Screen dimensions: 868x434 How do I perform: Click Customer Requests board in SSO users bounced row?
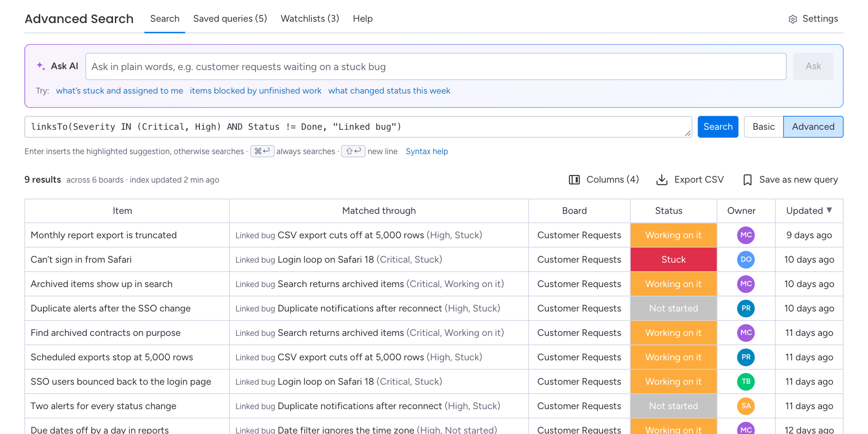click(579, 382)
